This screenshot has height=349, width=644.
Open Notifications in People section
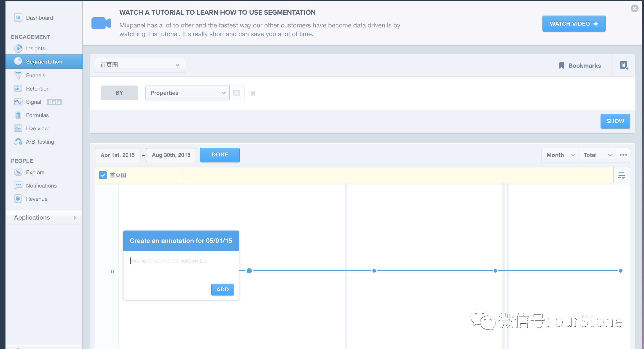click(x=41, y=185)
